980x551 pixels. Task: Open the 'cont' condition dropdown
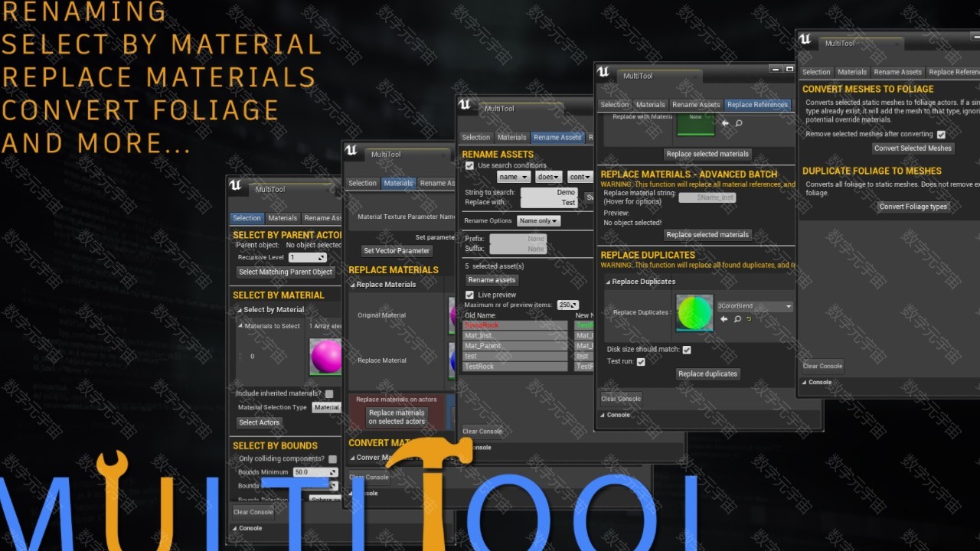click(580, 177)
